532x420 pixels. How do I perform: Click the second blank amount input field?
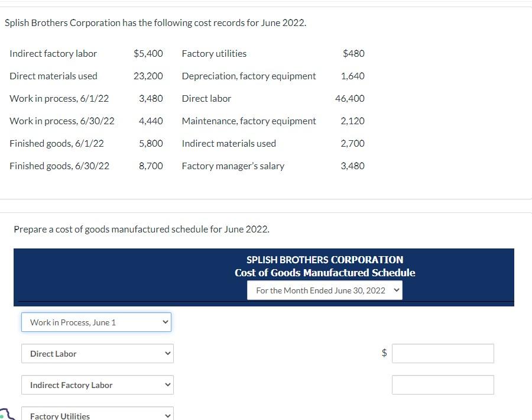click(x=442, y=385)
